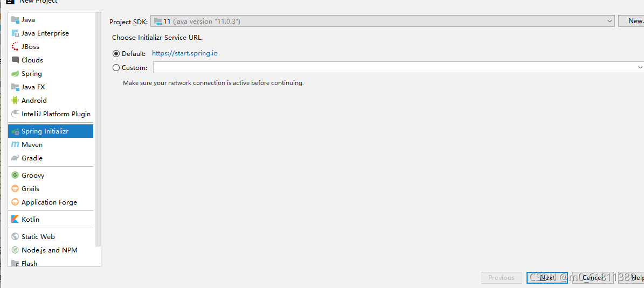Image resolution: width=644 pixels, height=288 pixels.
Task: Choose Kotlin project type
Action: coord(51,220)
